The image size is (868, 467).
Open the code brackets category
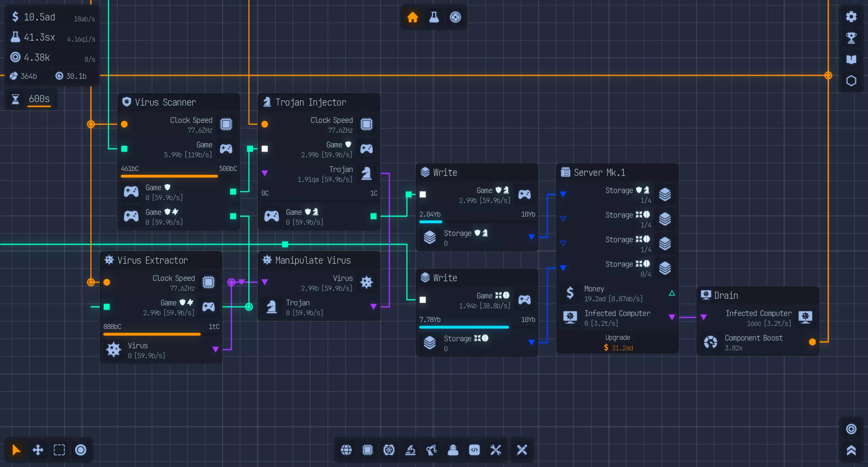click(474, 450)
